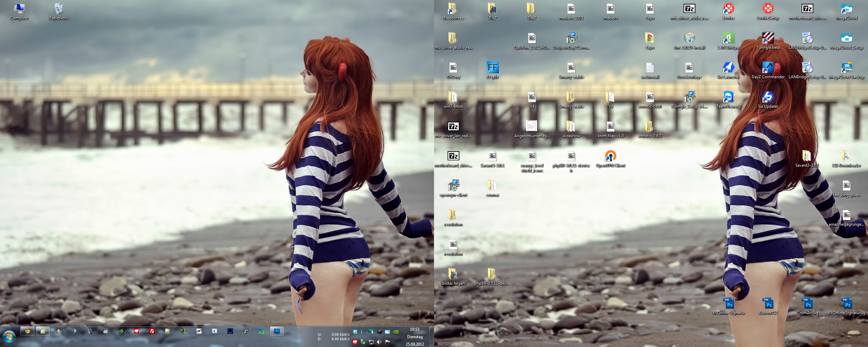Run the tinc-1.0.19-install installer
This screenshot has width=868, height=347.
coord(689,41)
